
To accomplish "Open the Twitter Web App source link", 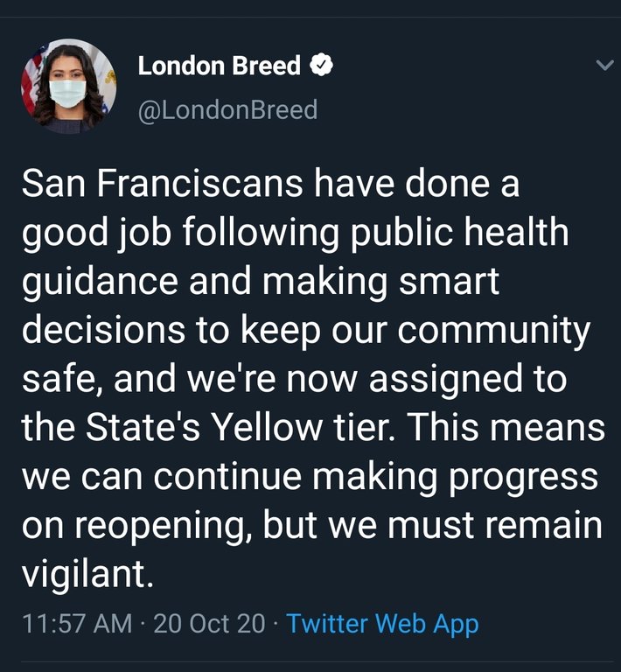I will pyautogui.click(x=382, y=624).
